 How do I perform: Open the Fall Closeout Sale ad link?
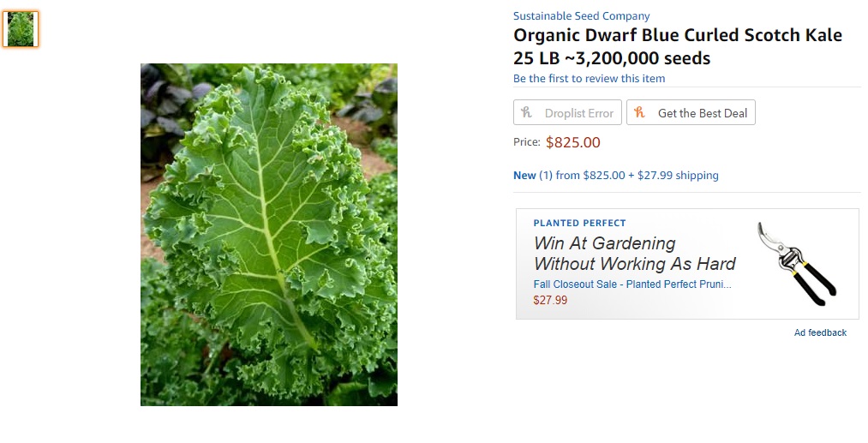point(632,284)
